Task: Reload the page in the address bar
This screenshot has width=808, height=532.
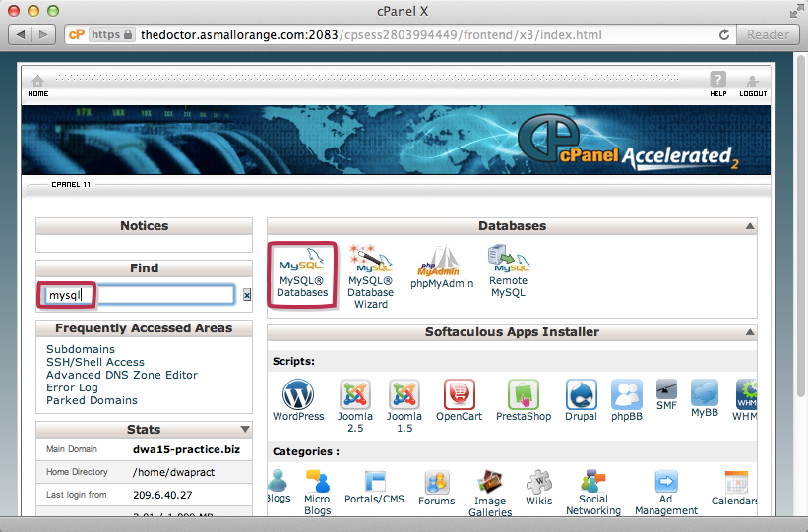Action: pyautogui.click(x=724, y=34)
